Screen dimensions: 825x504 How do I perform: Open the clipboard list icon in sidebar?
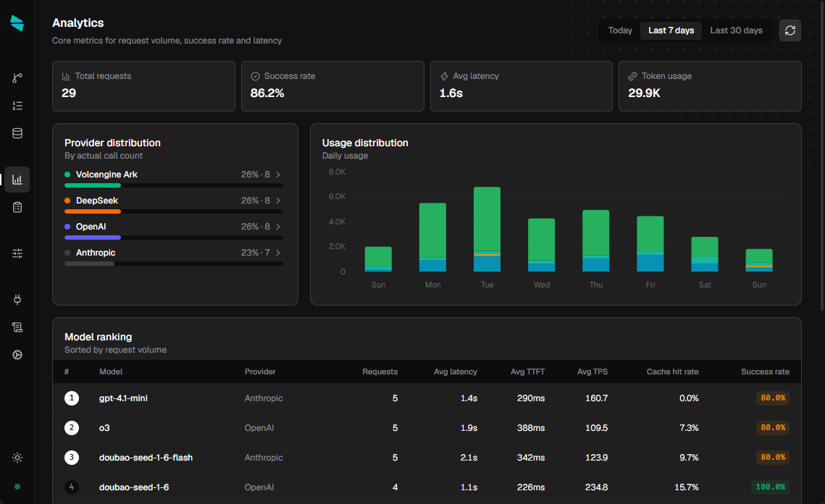coord(17,207)
